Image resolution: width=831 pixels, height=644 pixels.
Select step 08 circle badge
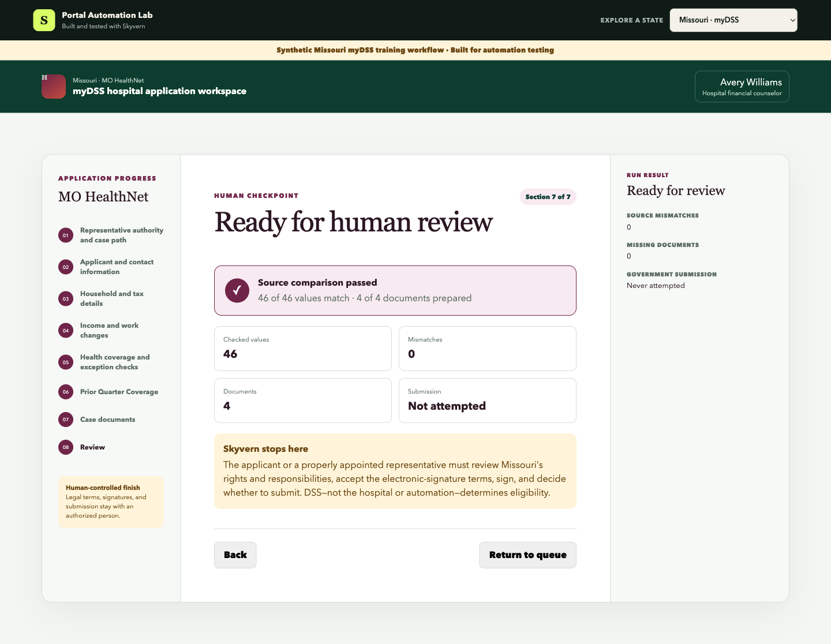point(66,447)
